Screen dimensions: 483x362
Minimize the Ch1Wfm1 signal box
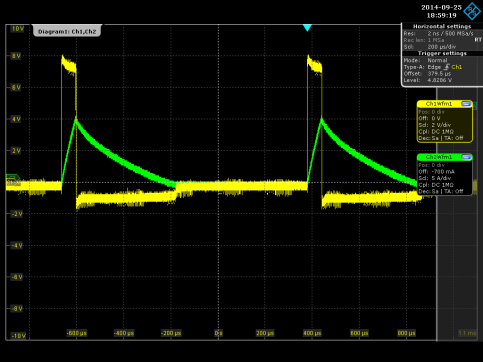pos(466,104)
